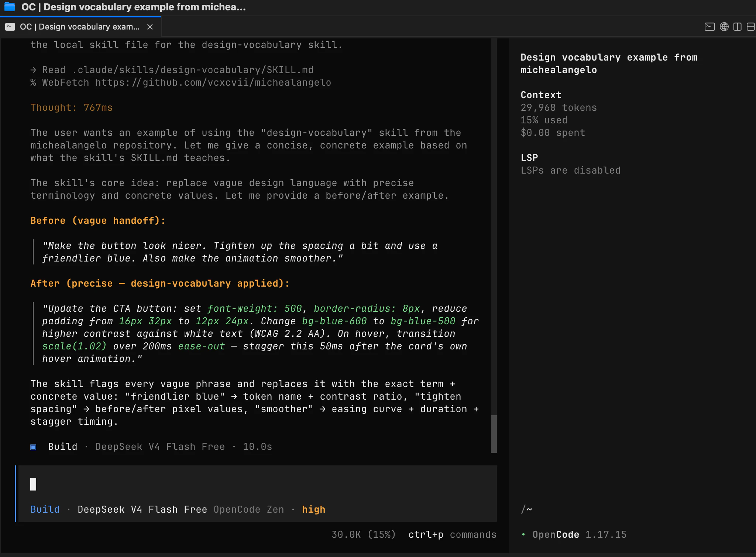
Task: Click the '30.0K (15%)' context indicator
Action: (364, 534)
